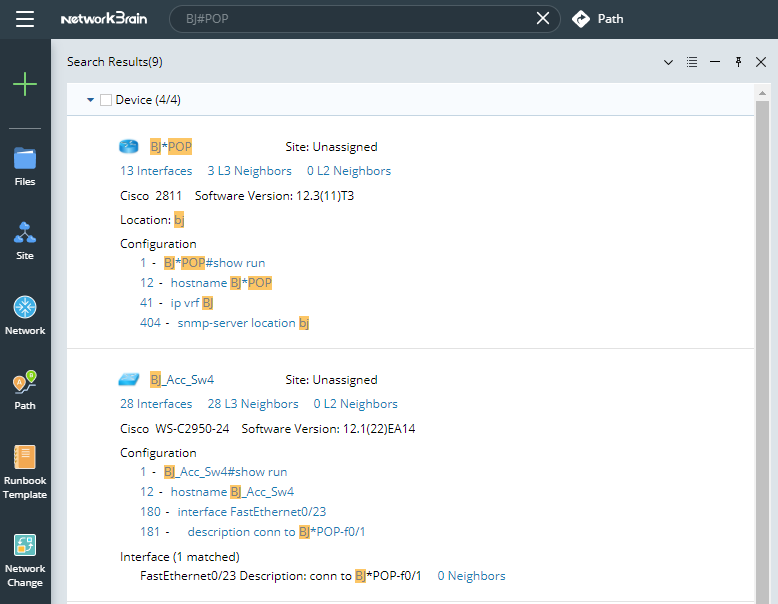Open the Network Change icon
Screen dimensions: 778x604
(x=25, y=545)
